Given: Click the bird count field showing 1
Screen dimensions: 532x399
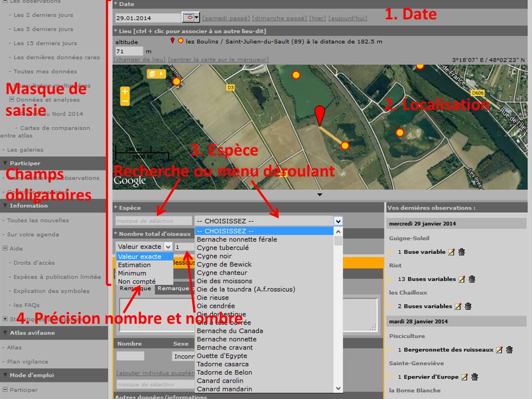Looking at the screenshot, I should click(x=184, y=247).
